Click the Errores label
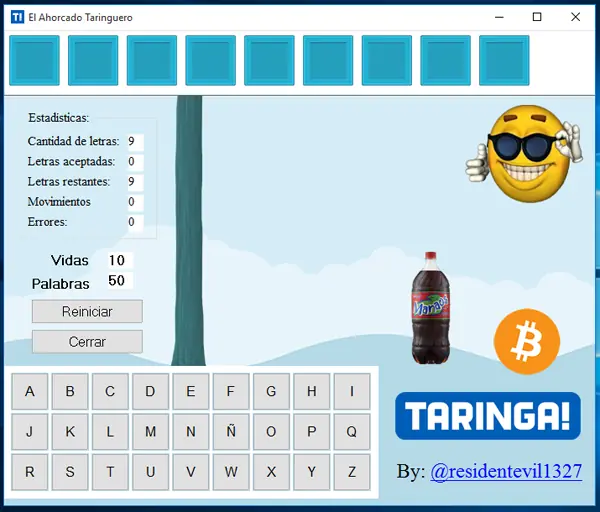The height and width of the screenshot is (512, 600). click(47, 222)
